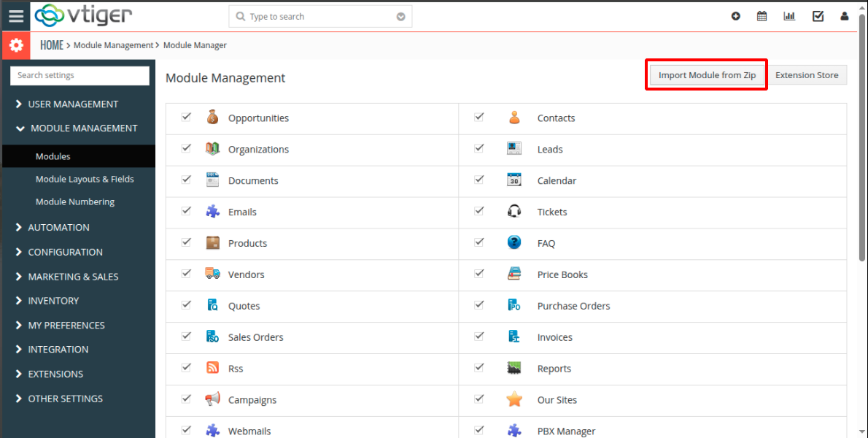
Task: Click the settings gear icon
Action: 16,45
